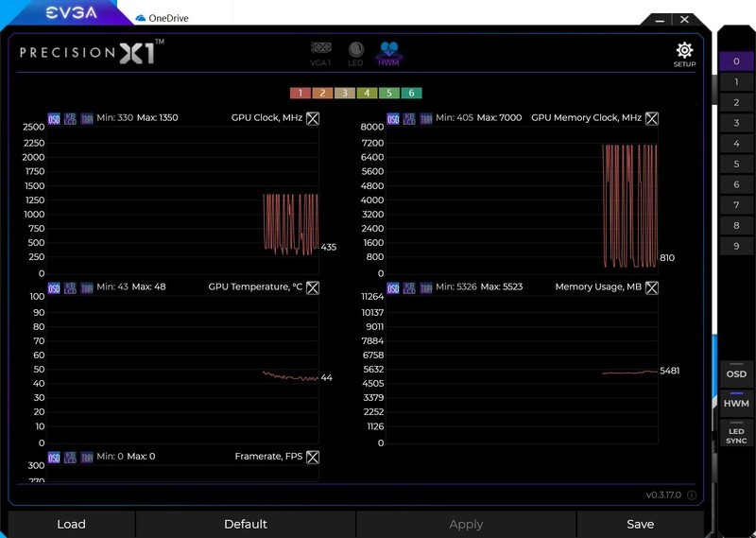
Task: Pick the orange color swatch 2
Action: [x=322, y=93]
